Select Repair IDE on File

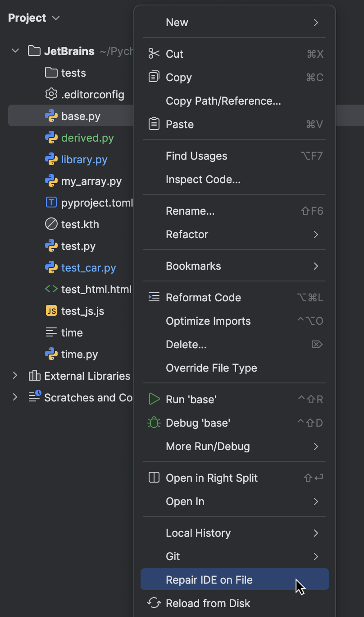point(210,579)
